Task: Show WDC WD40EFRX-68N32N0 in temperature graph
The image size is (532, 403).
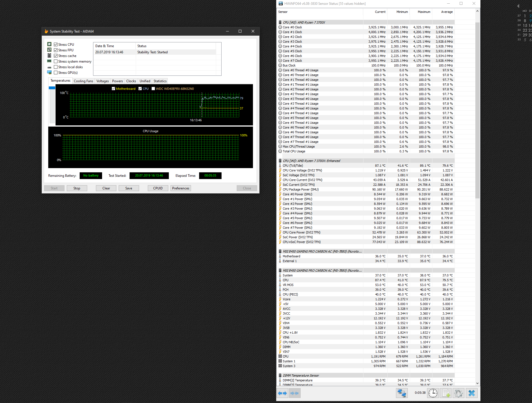Action: 153,88
